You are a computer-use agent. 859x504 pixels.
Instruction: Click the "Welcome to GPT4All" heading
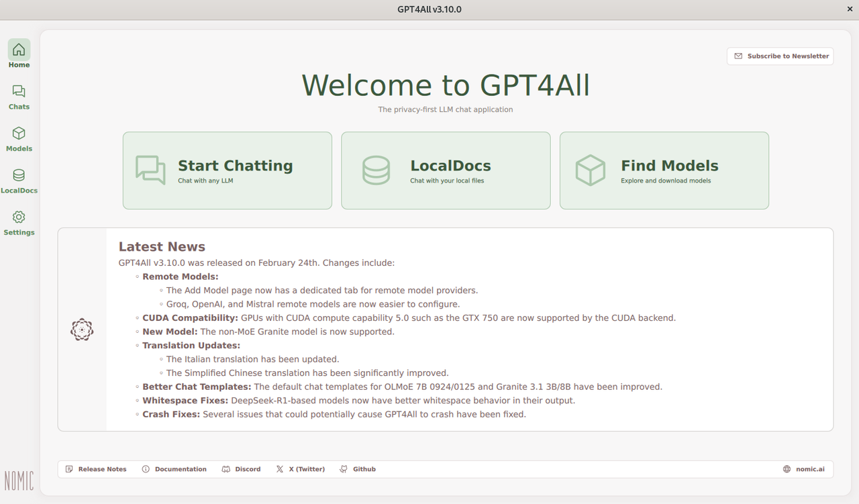[x=446, y=85]
